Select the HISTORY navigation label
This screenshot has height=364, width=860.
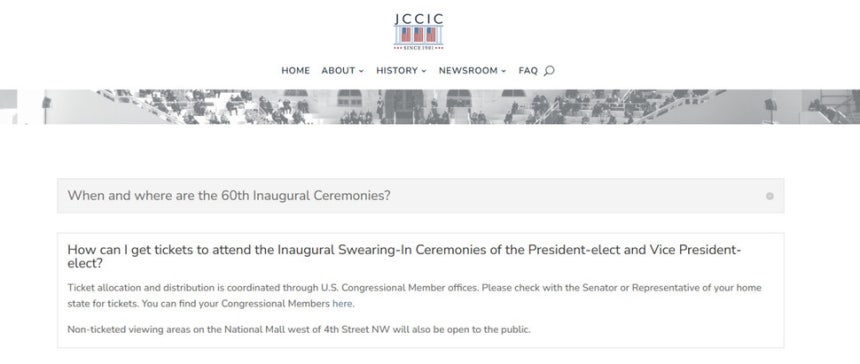(397, 71)
